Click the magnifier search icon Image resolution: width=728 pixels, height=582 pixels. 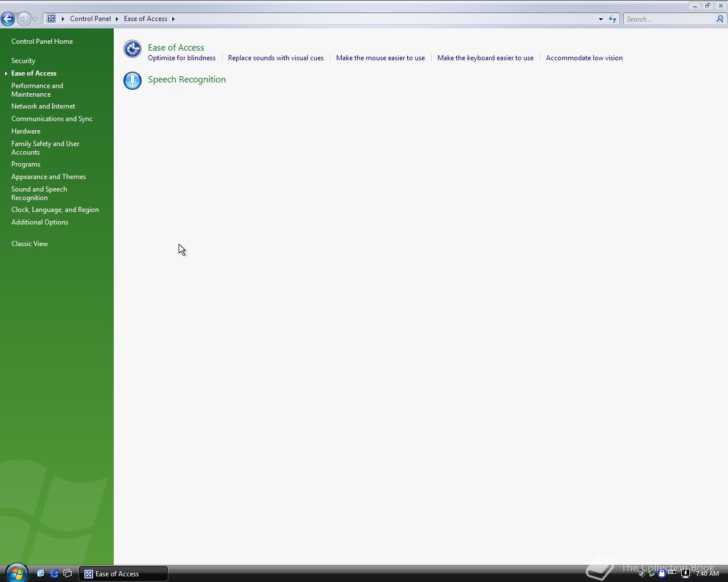(x=720, y=19)
